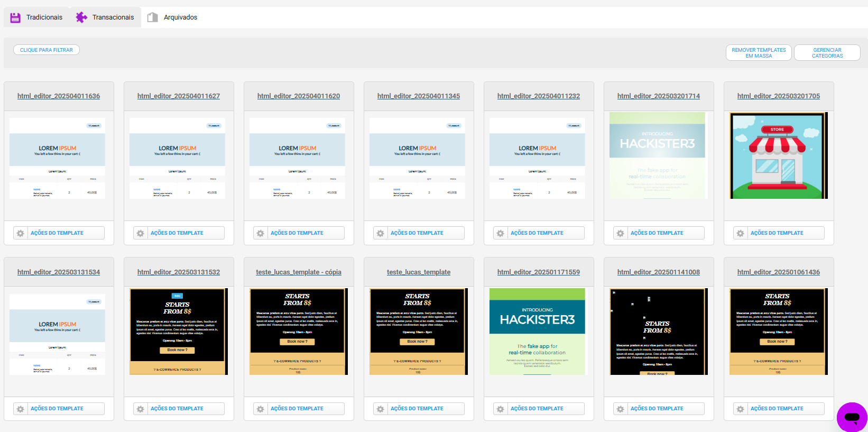Open the teste_lucas_template title link
868x432 pixels.
coord(419,272)
